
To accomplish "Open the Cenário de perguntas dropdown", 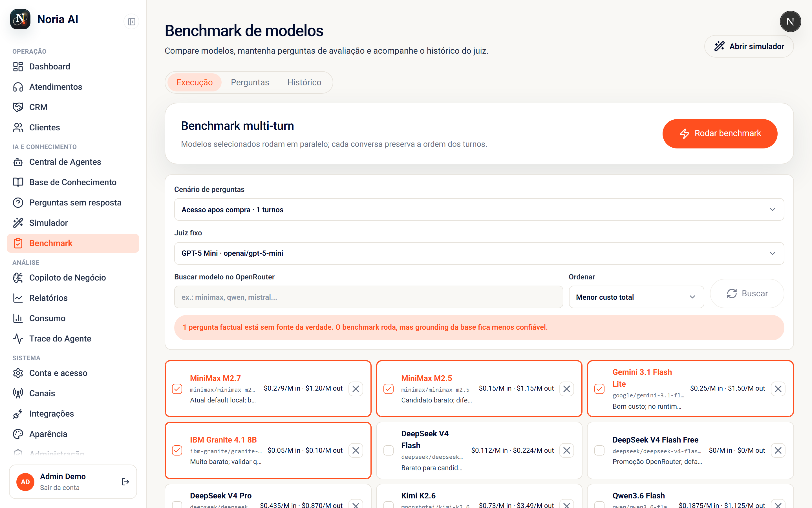I will point(479,210).
